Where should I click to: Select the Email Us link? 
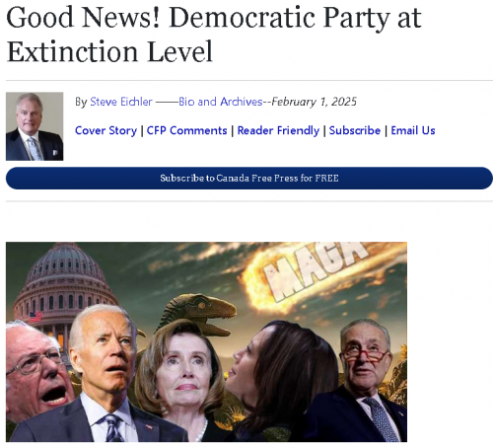[x=413, y=130]
